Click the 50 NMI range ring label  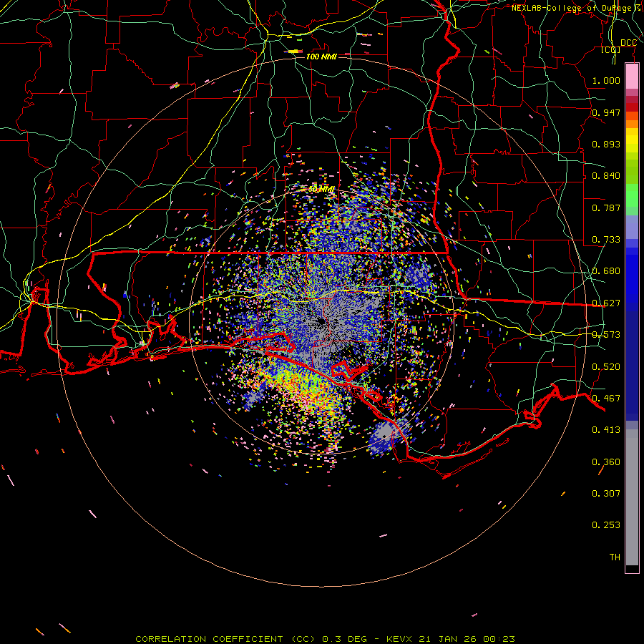coord(321,189)
